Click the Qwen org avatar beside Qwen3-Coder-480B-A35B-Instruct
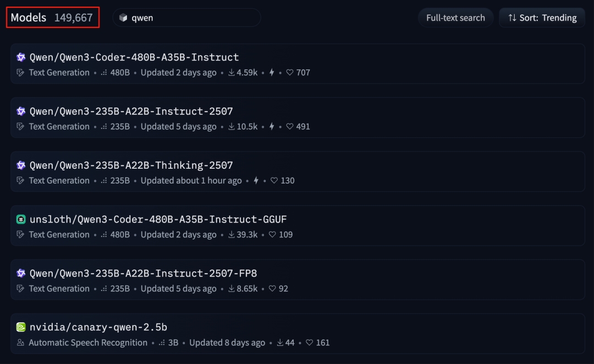Screen dimensions: 594x364 pyautogui.click(x=21, y=57)
